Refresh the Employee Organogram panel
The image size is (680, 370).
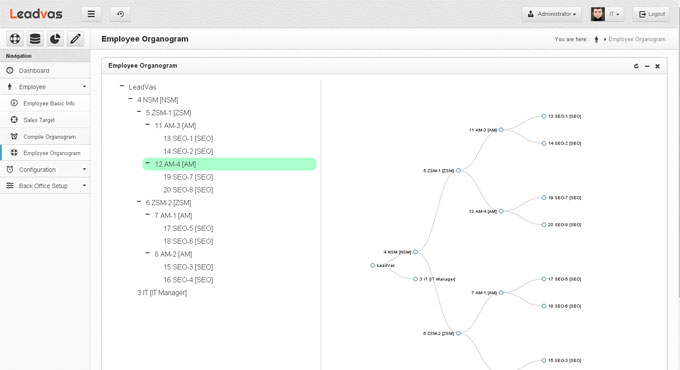point(636,66)
